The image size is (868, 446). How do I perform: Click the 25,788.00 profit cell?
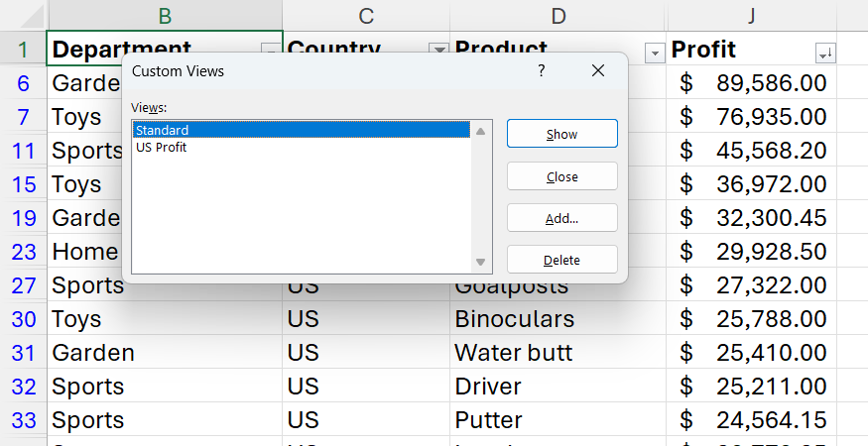[x=751, y=319]
